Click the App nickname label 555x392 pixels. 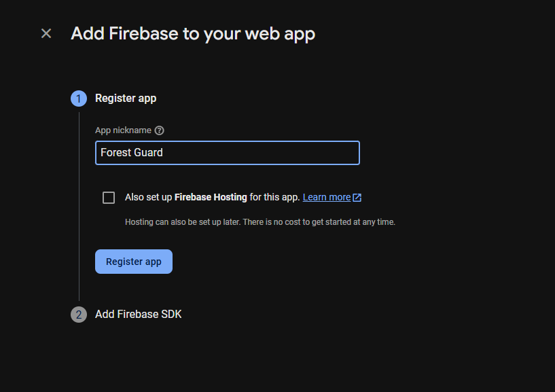(123, 130)
